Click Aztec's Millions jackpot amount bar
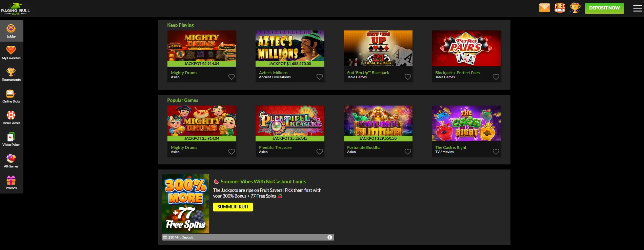This screenshot has width=644, height=250. pyautogui.click(x=290, y=64)
